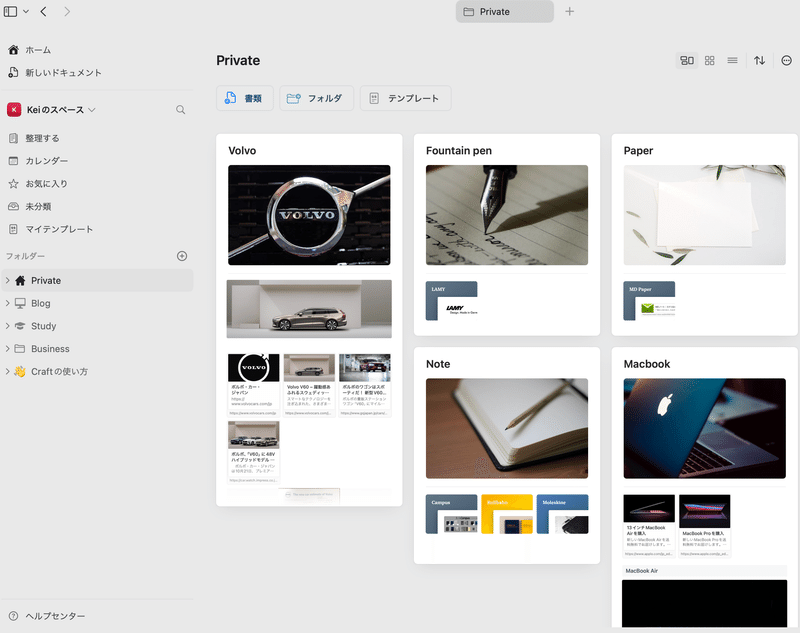Open the Note document title
Viewport: 800px width, 633px height.
click(438, 364)
